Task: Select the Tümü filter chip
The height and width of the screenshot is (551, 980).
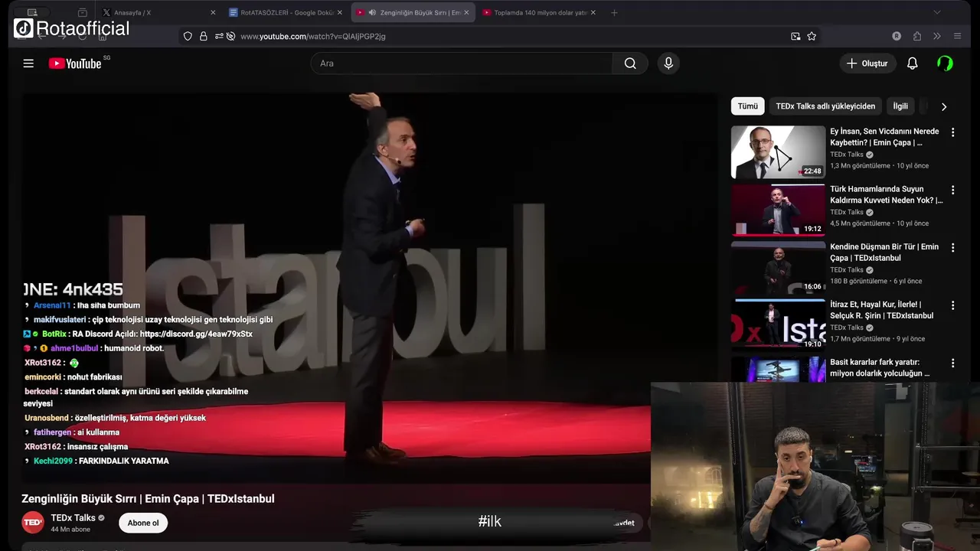Action: tap(748, 106)
